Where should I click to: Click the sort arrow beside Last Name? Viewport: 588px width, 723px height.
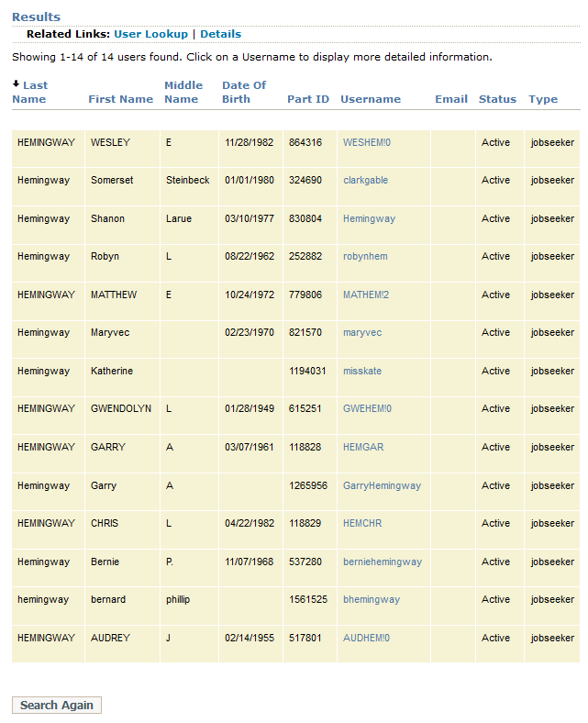(x=17, y=83)
